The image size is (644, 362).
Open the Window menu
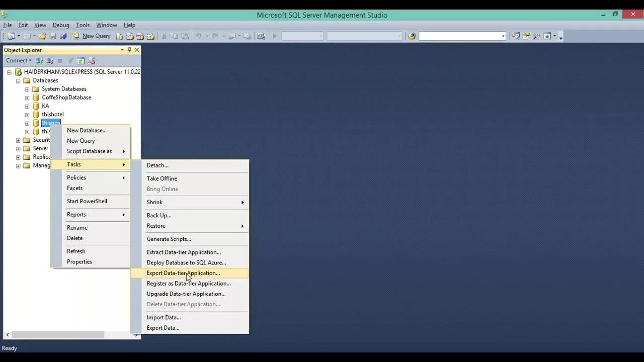(x=106, y=25)
